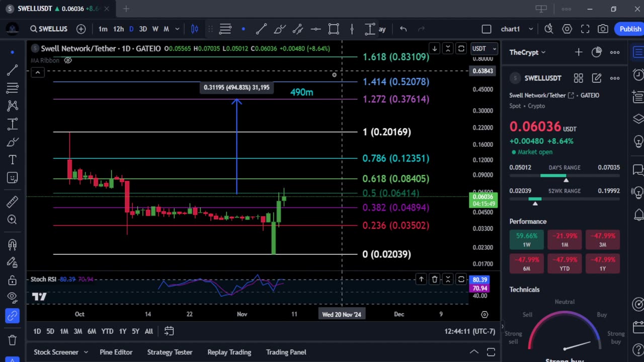Open the emoji icons tool
This screenshot has height=362, width=644.
coord(13,178)
